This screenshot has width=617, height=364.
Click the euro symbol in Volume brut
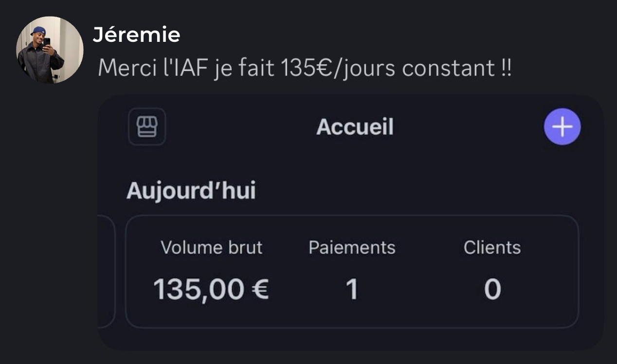coord(261,290)
